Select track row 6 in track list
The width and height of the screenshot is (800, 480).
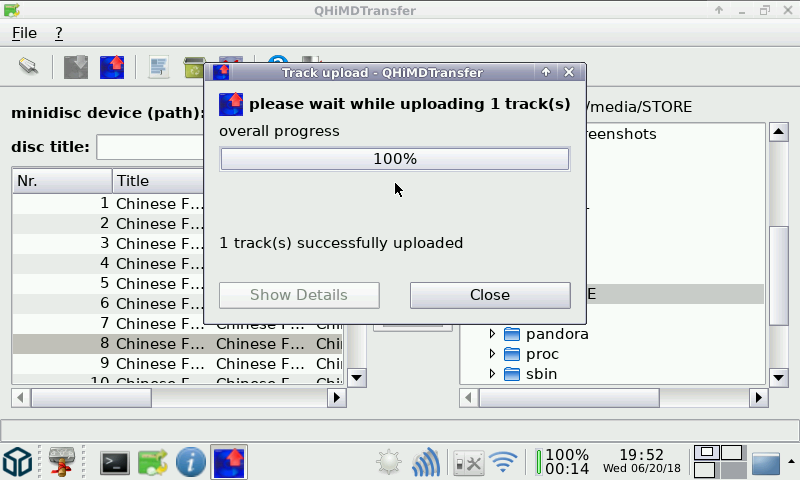click(108, 303)
